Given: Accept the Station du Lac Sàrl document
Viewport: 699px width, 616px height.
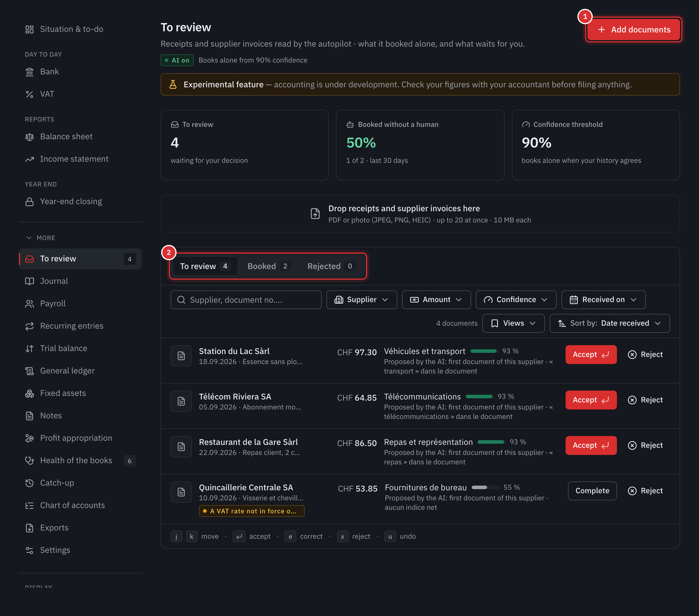Looking at the screenshot, I should click(x=591, y=355).
